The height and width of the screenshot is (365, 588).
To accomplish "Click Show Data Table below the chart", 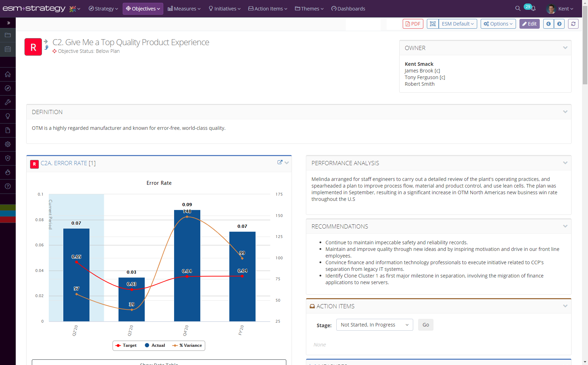I will click(x=159, y=363).
